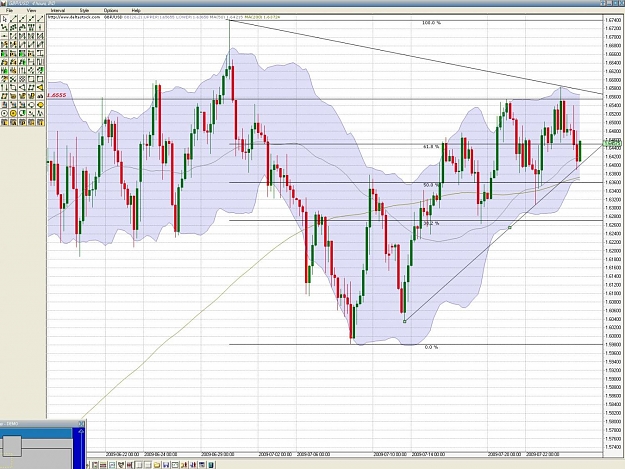625x469 pixels.
Task: Click the yellow folder icon in bottom toolbar
Action: [157, 465]
